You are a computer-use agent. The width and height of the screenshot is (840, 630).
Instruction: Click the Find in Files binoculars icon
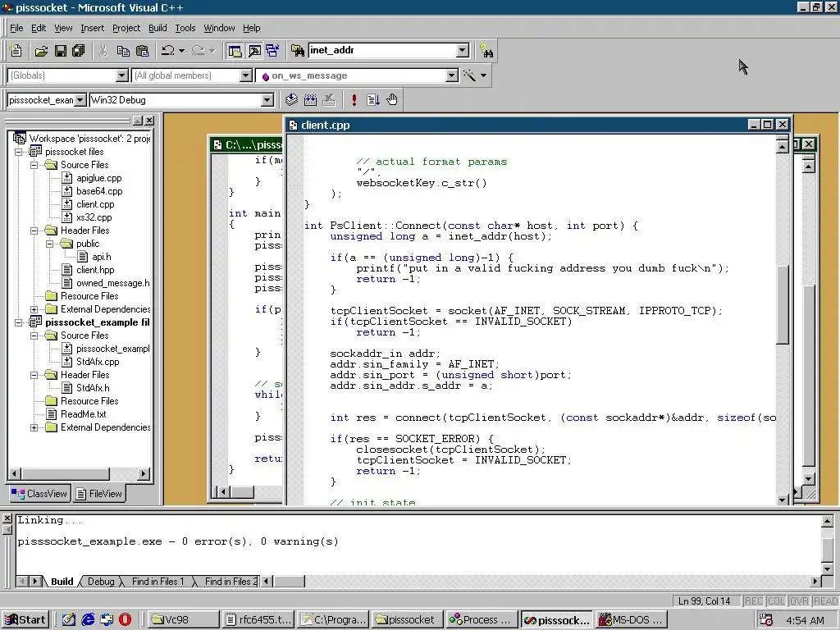click(297, 51)
